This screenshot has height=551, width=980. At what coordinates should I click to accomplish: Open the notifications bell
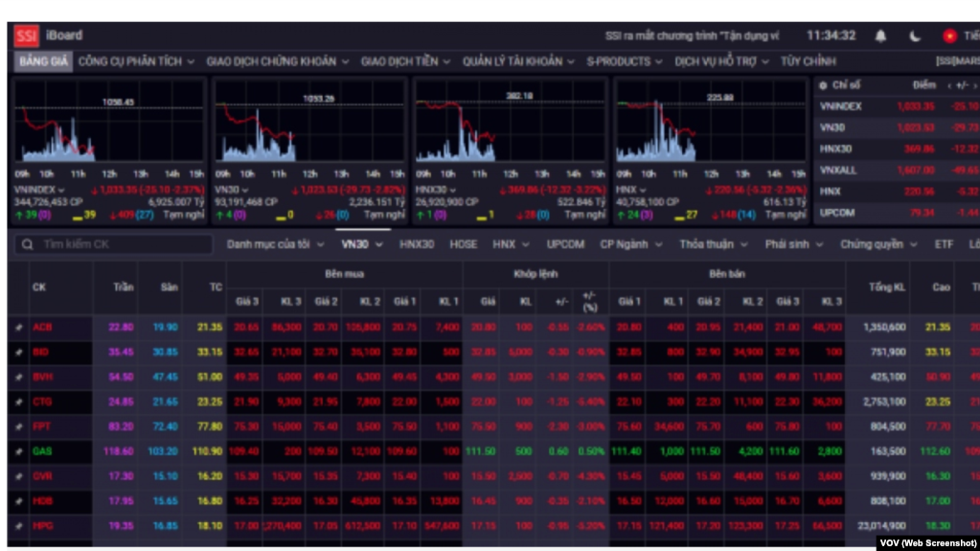pos(880,36)
